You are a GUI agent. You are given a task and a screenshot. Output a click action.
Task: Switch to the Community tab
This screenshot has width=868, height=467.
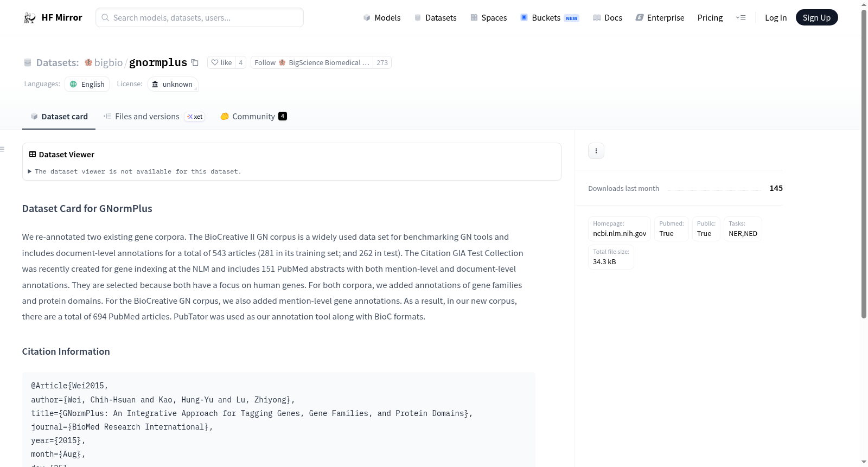point(253,117)
